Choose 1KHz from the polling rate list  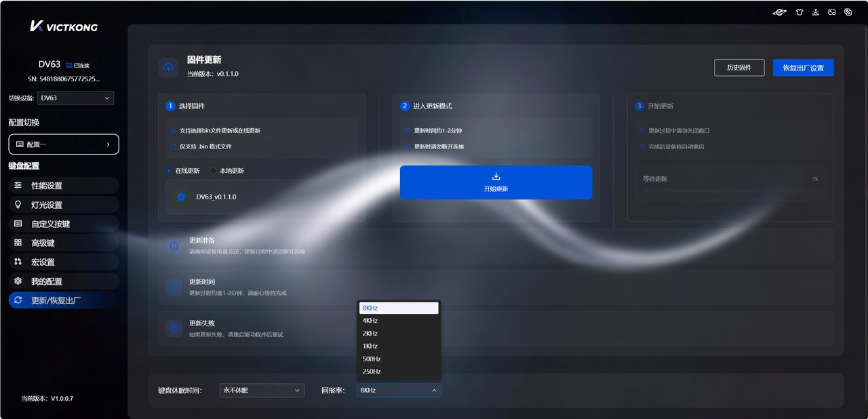click(x=399, y=346)
